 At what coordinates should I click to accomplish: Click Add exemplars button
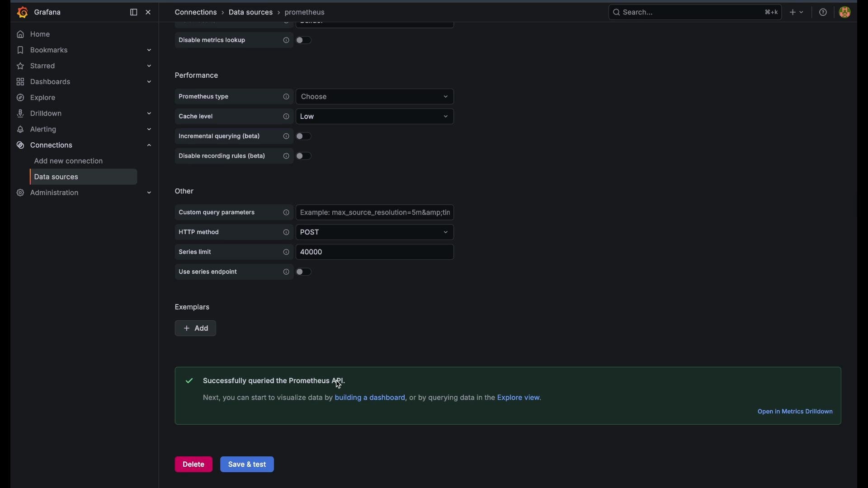point(196,329)
